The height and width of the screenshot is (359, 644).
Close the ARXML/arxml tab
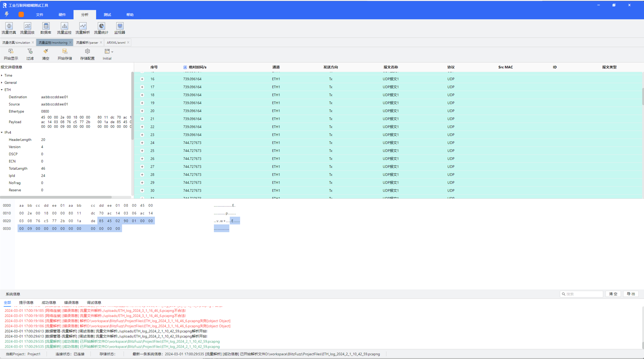(128, 42)
